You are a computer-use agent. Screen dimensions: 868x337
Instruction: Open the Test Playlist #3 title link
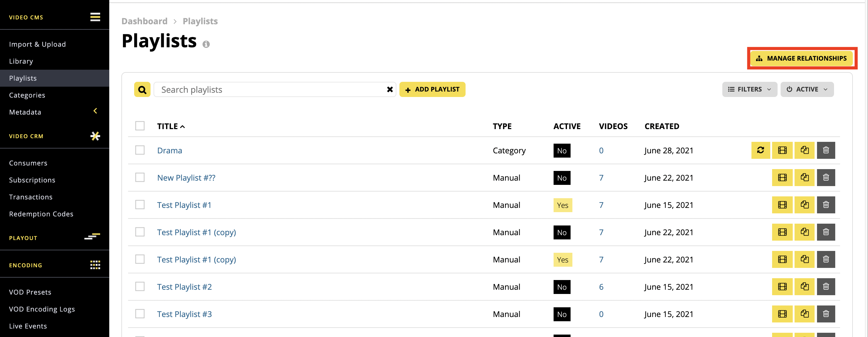coord(184,314)
